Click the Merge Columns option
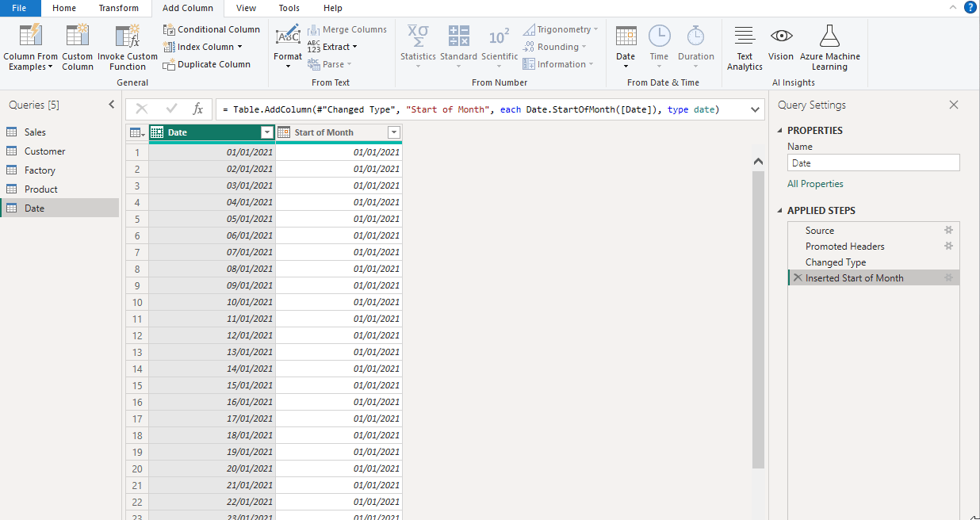Viewport: 980px width, 520px height. [x=347, y=29]
